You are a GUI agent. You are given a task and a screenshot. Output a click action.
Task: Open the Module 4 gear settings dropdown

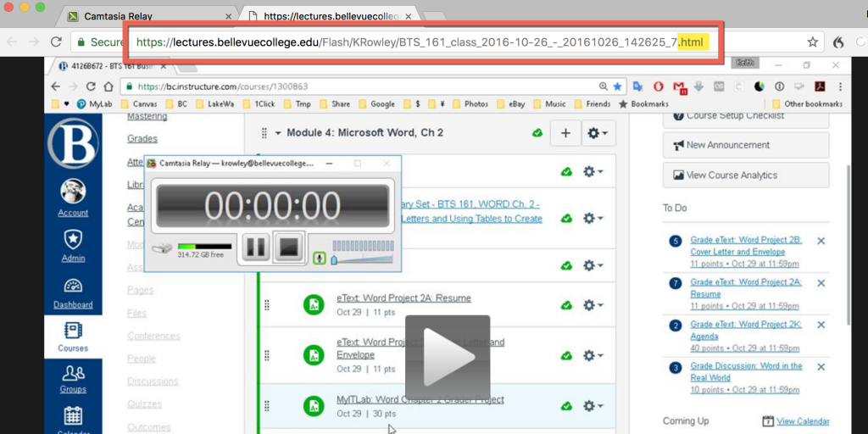(x=598, y=133)
